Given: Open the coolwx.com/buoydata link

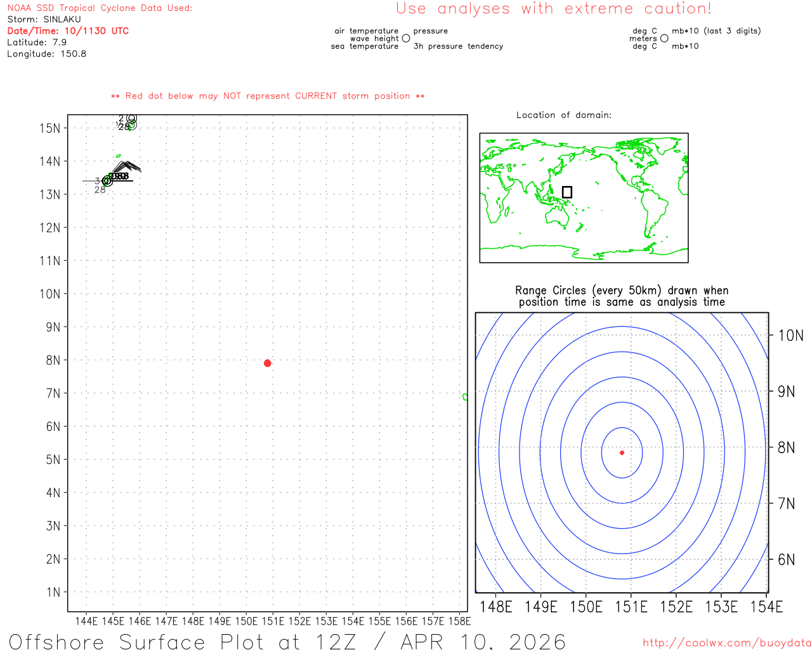Looking at the screenshot, I should tap(727, 643).
